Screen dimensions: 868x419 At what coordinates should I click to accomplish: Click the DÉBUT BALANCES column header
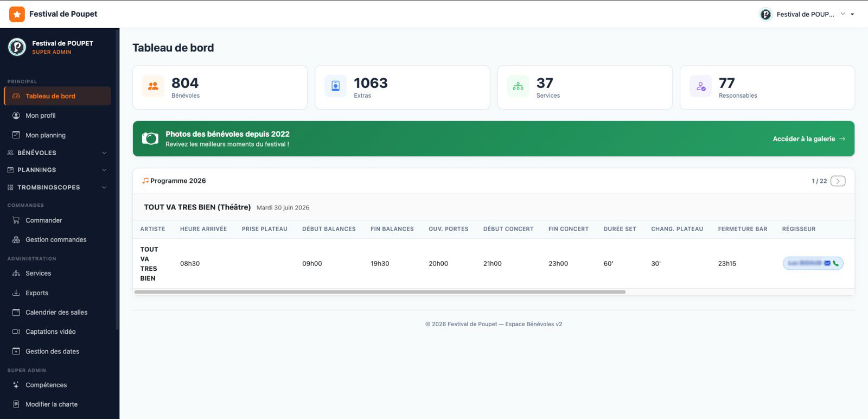[329, 229]
